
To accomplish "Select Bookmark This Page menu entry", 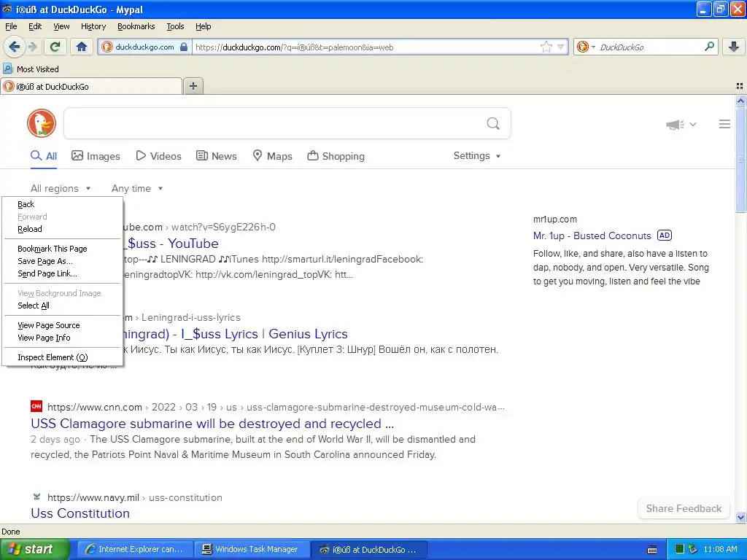I will point(63,249).
